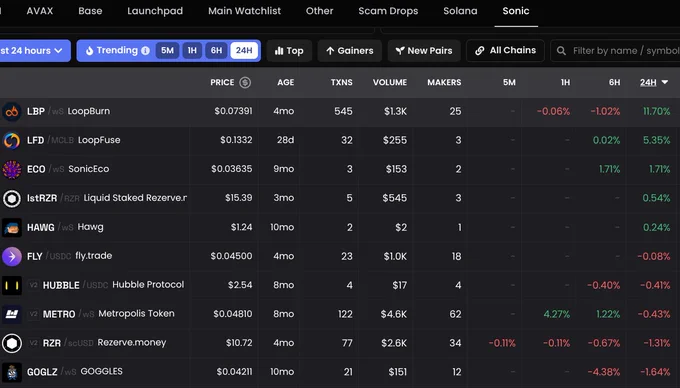680x388 pixels.
Task: Select the 5M trending timeframe
Action: (167, 51)
